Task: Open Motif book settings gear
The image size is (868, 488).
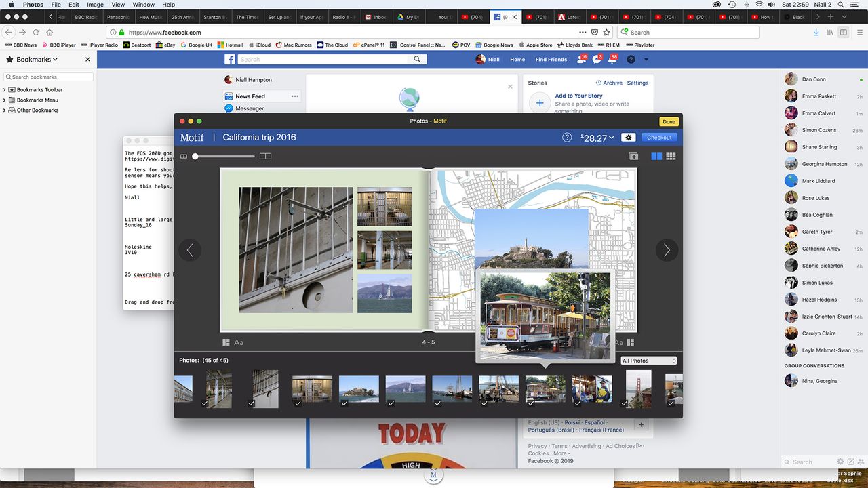Action: (629, 138)
